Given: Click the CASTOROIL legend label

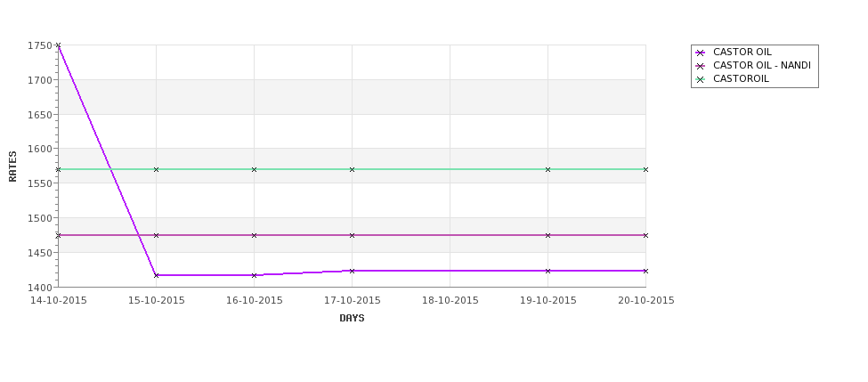Looking at the screenshot, I should (741, 78).
